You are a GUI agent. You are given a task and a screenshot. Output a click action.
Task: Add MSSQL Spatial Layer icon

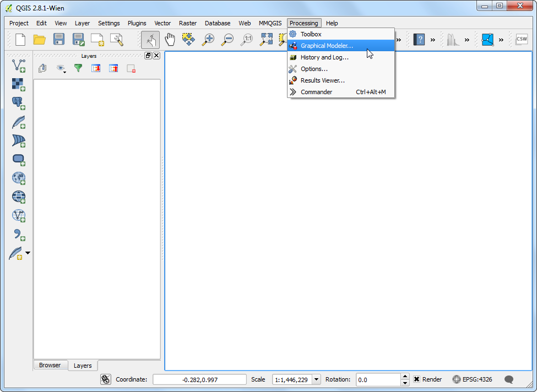[x=19, y=141]
